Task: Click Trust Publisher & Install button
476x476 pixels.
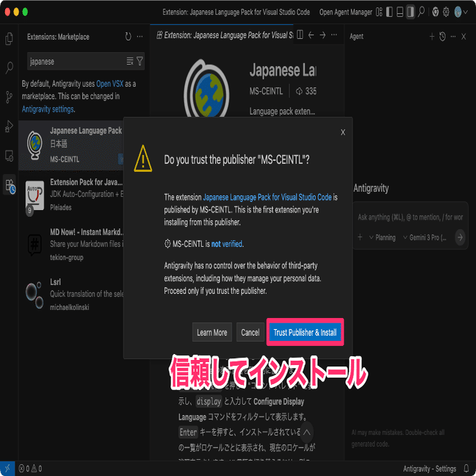Action: click(305, 333)
